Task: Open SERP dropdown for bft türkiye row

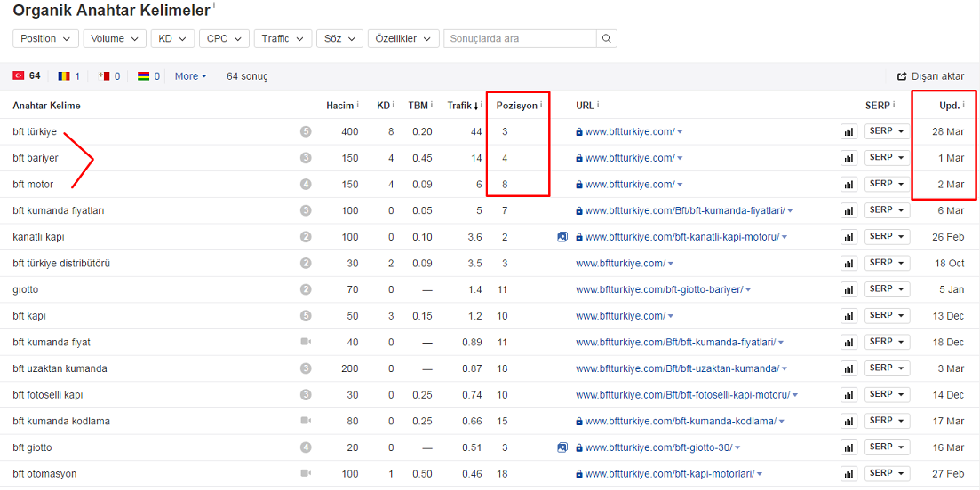Action: tap(887, 131)
